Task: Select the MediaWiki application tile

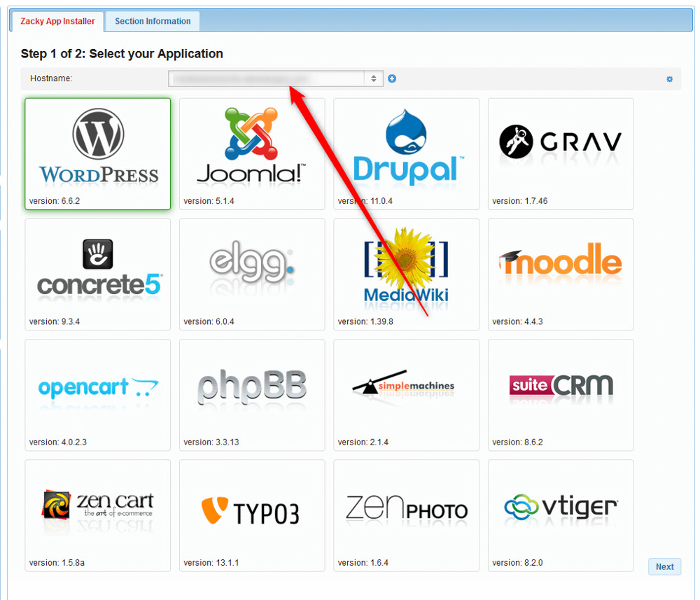Action: tap(405, 274)
